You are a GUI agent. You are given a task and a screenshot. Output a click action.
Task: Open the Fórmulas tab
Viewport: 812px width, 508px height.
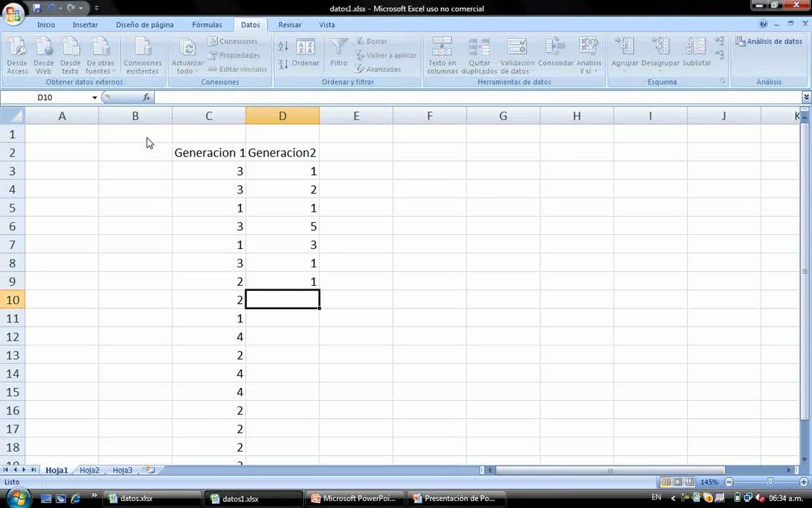(x=207, y=25)
